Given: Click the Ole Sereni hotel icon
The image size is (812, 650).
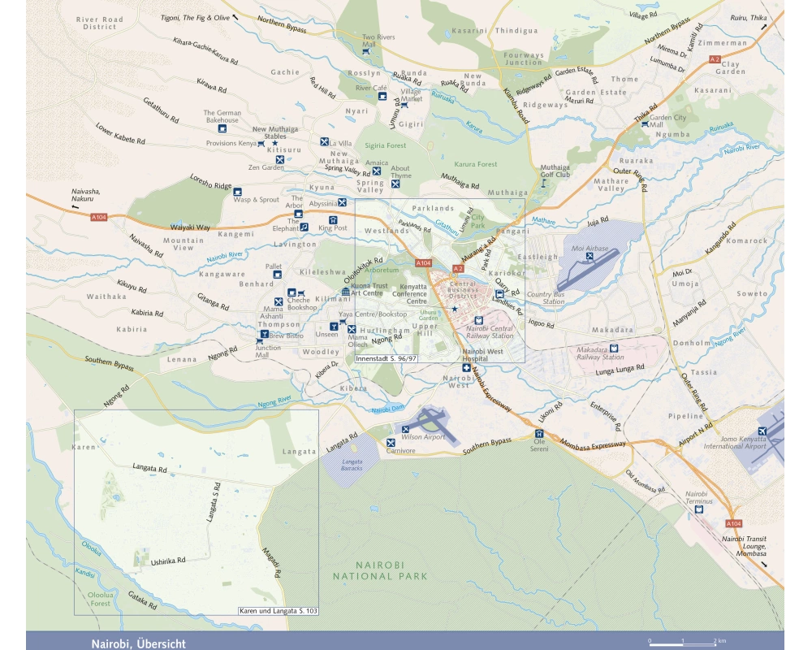Looking at the screenshot, I should (538, 433).
